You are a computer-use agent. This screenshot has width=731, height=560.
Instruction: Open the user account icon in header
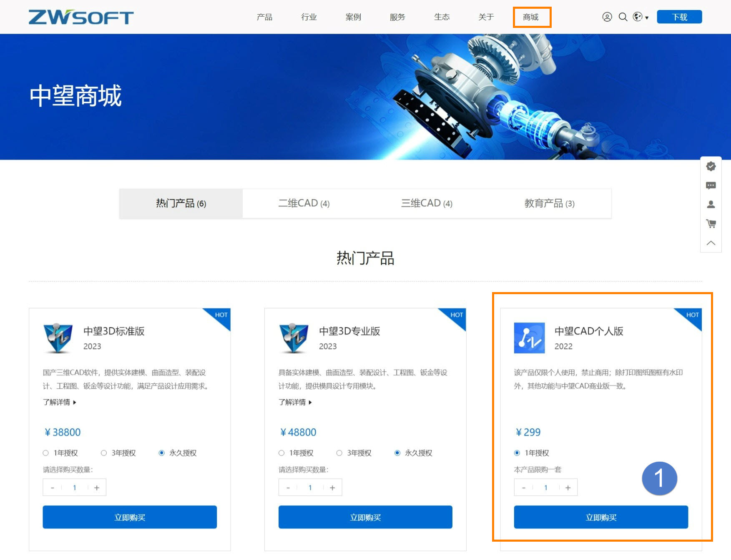[x=607, y=17]
